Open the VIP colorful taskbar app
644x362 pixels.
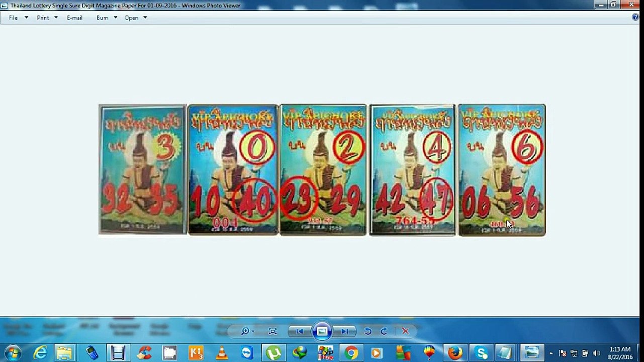pos(326,353)
